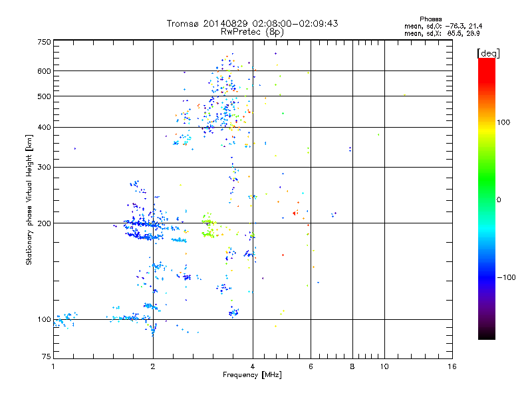Click the phase colorbar gradient
Screen dimensions: 532x399
coord(487,199)
